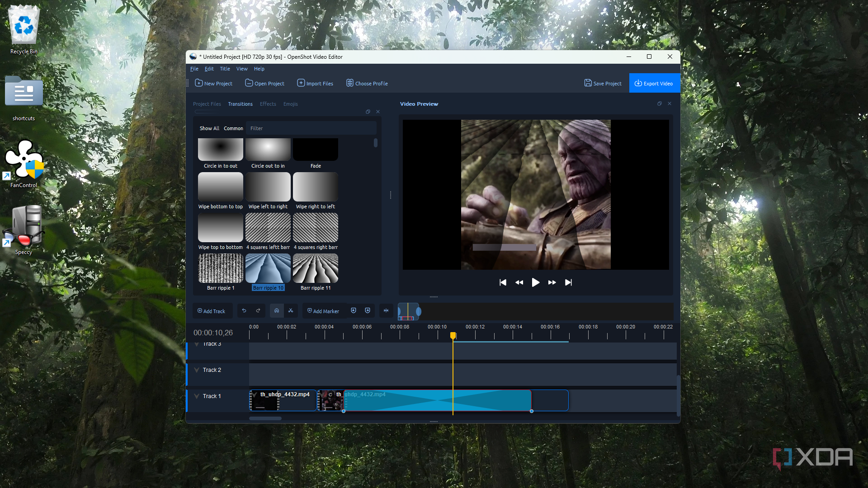The height and width of the screenshot is (488, 868).
Task: Click the fast forward icon
Action: [x=552, y=282]
